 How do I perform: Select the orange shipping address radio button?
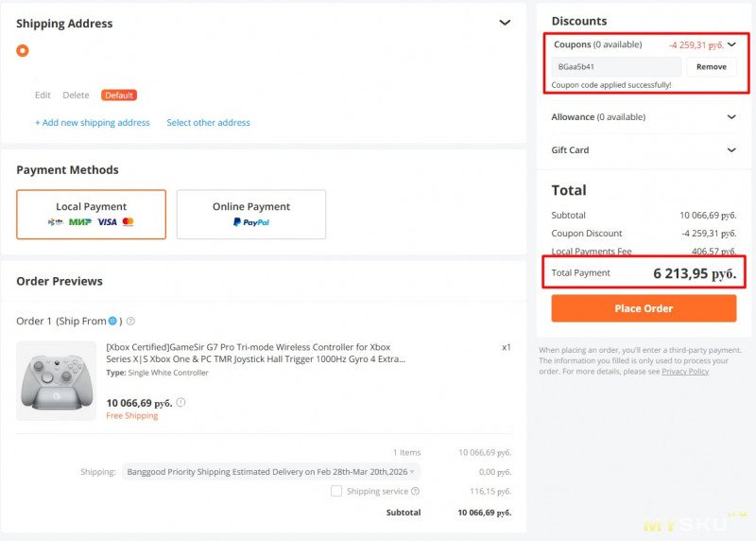23,51
